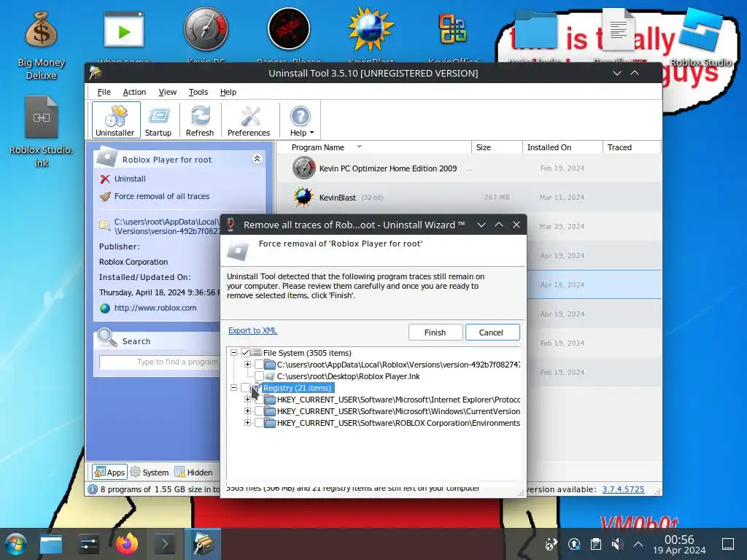This screenshot has height=560, width=747.
Task: Switch to the System tab
Action: pos(150,472)
